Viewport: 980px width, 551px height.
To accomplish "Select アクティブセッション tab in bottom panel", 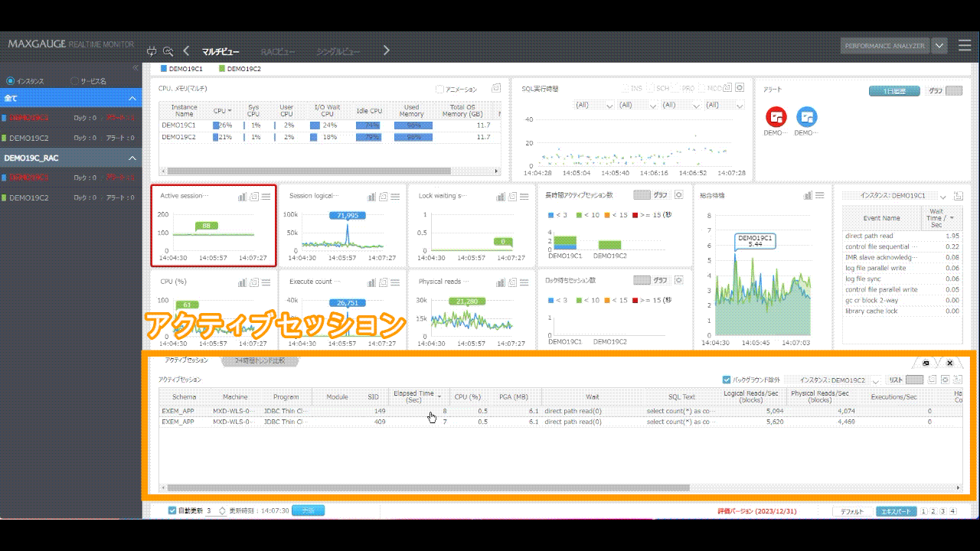I will 186,360.
